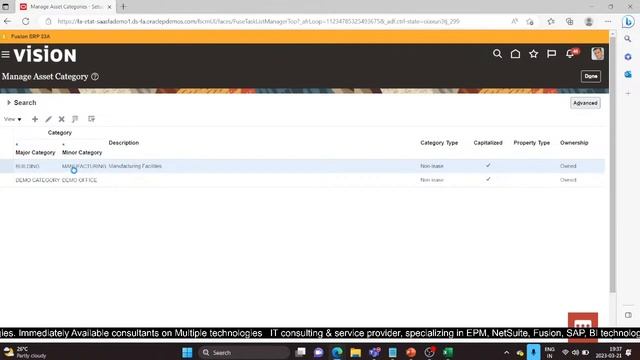Click the Category Type column header
The height and width of the screenshot is (360, 640).
click(x=439, y=143)
